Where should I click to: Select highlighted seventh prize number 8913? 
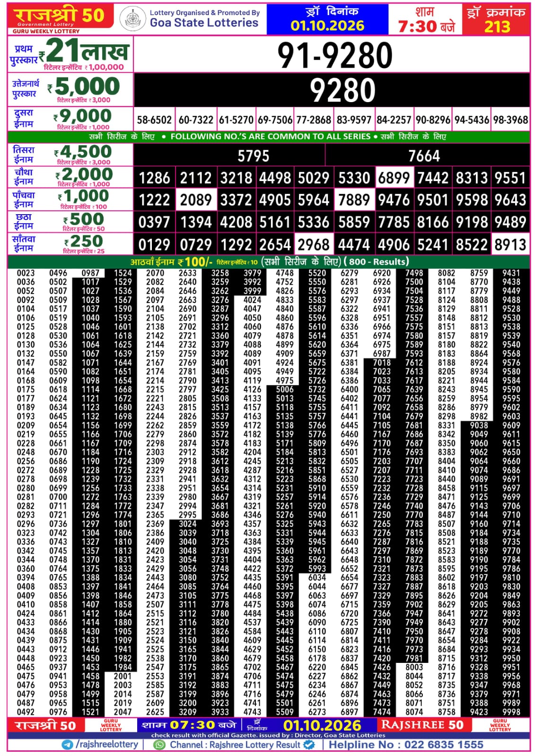click(x=510, y=245)
